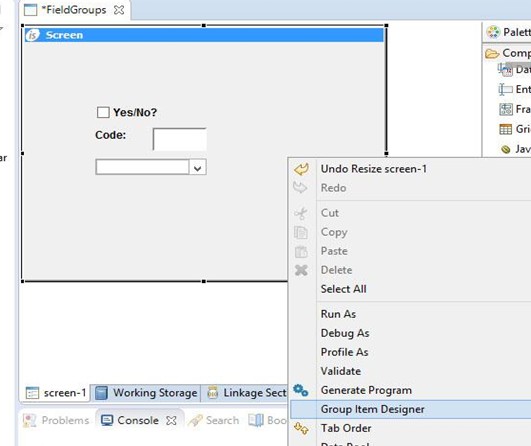The height and width of the screenshot is (446, 531).
Task: Click the Redo arrow icon
Action: (300, 187)
